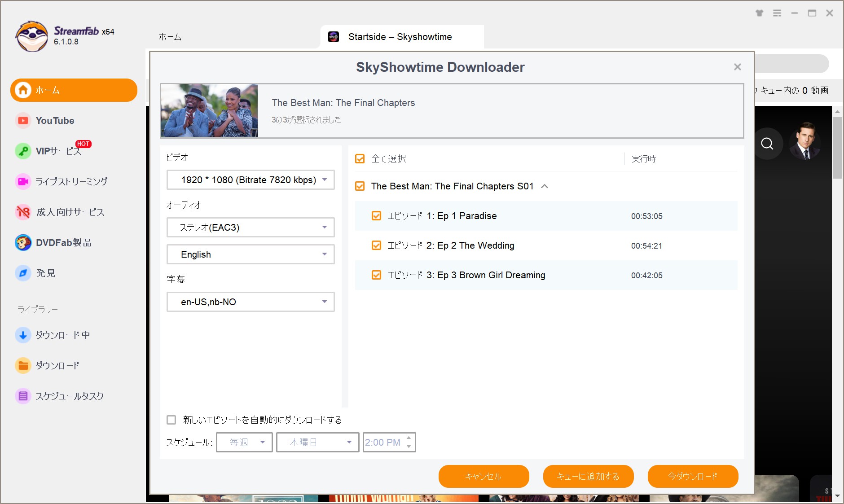Open the hamburger menu in title bar

pyautogui.click(x=777, y=13)
